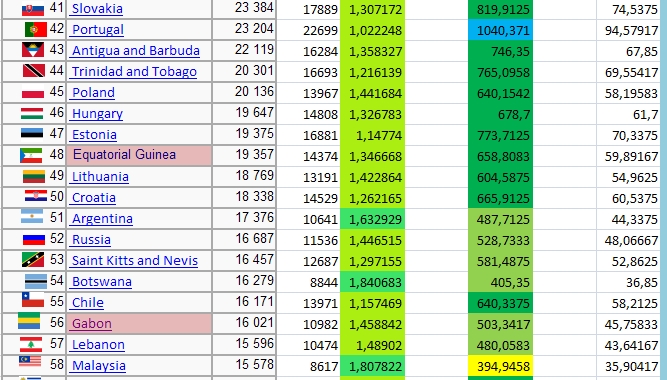Open Saint Kitts and Nevis link
667x380 pixels.
tap(135, 261)
